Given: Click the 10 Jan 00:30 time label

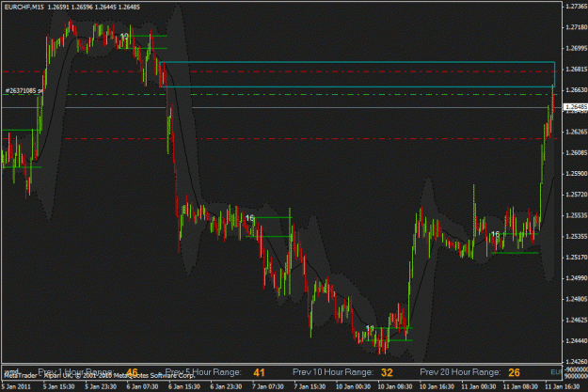Looking at the screenshot, I should (x=353, y=386).
